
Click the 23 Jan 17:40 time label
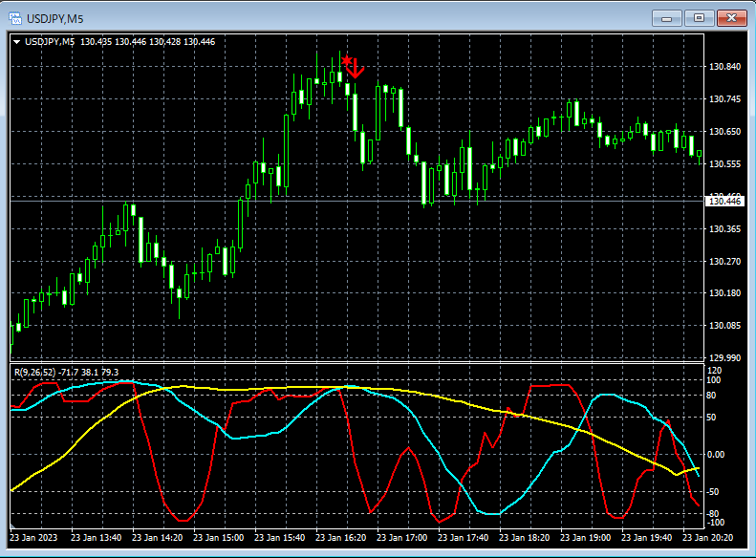463,537
